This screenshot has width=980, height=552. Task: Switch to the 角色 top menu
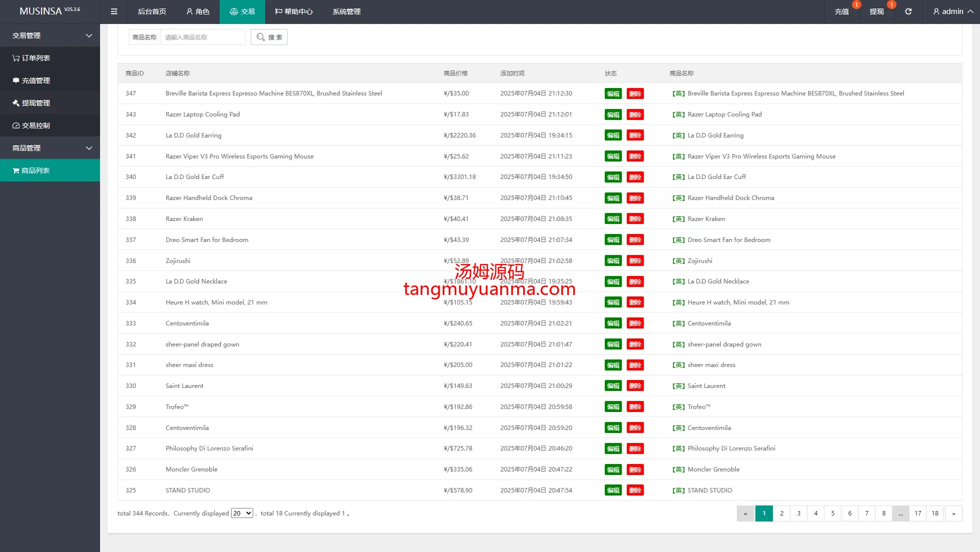click(x=198, y=11)
